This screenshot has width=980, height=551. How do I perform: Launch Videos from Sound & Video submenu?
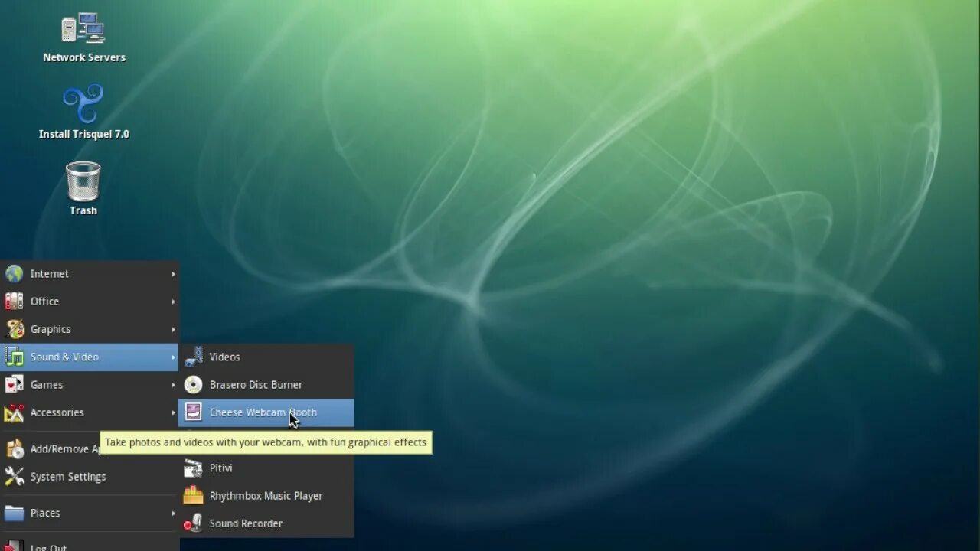tap(266, 357)
